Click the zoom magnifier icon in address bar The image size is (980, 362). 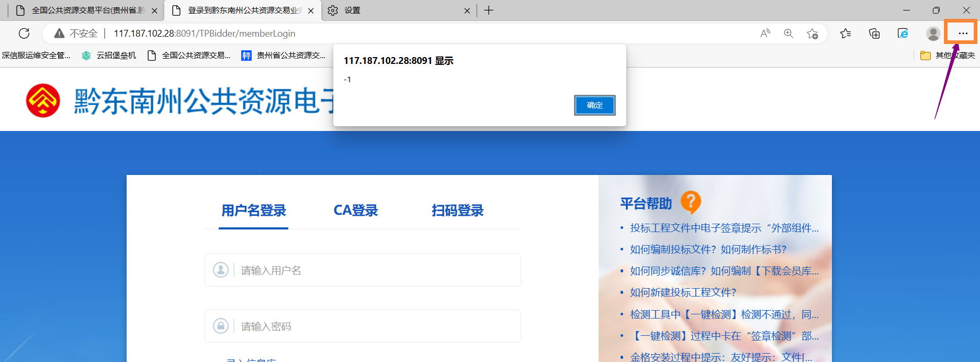point(788,34)
